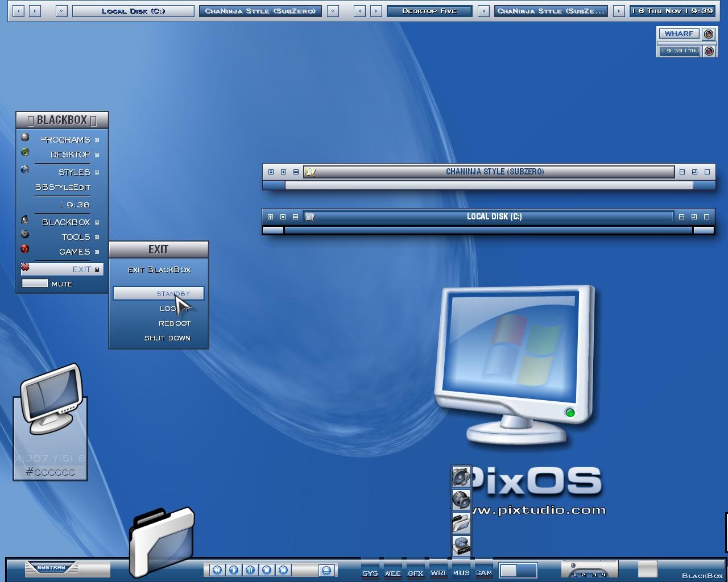This screenshot has height=582, width=728.
Task: Expand the DESKTOP submenu arrow
Action: 97,155
